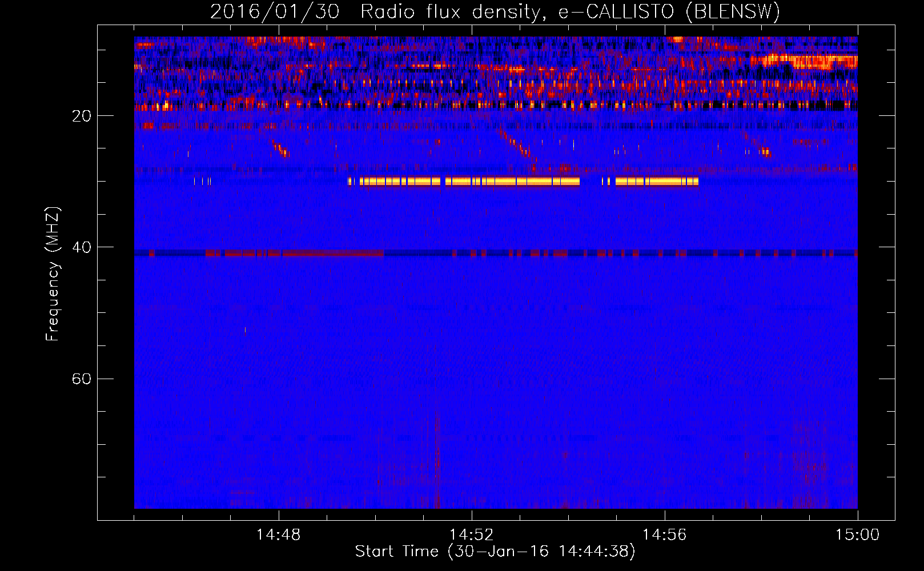Click the "40" frequency tick label
The width and height of the screenshot is (924, 571).
click(82, 247)
